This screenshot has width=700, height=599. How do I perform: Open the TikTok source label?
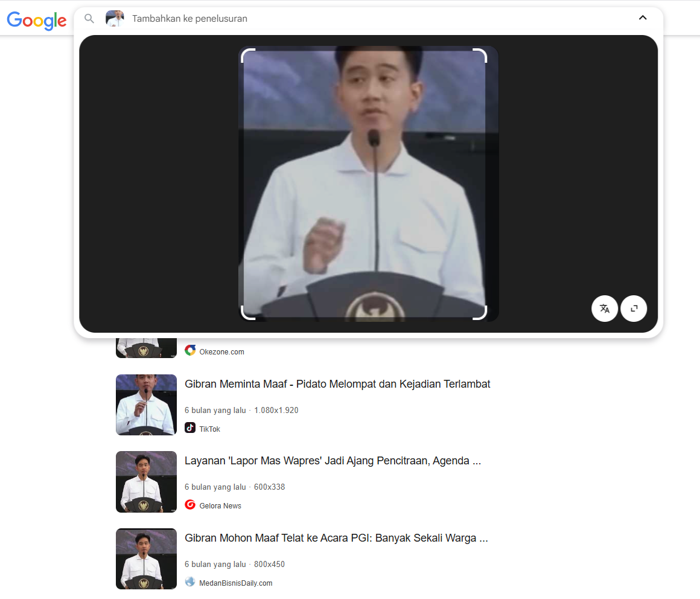point(210,429)
